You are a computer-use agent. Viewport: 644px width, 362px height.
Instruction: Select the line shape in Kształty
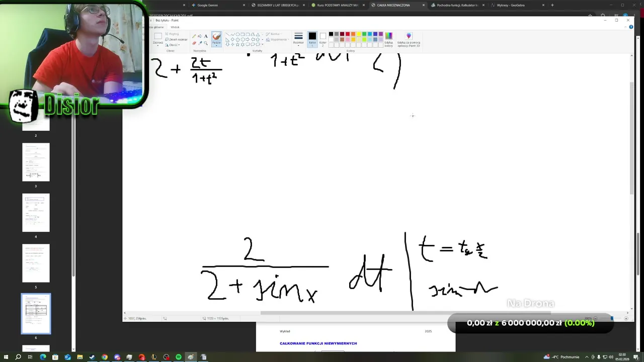coord(227,34)
